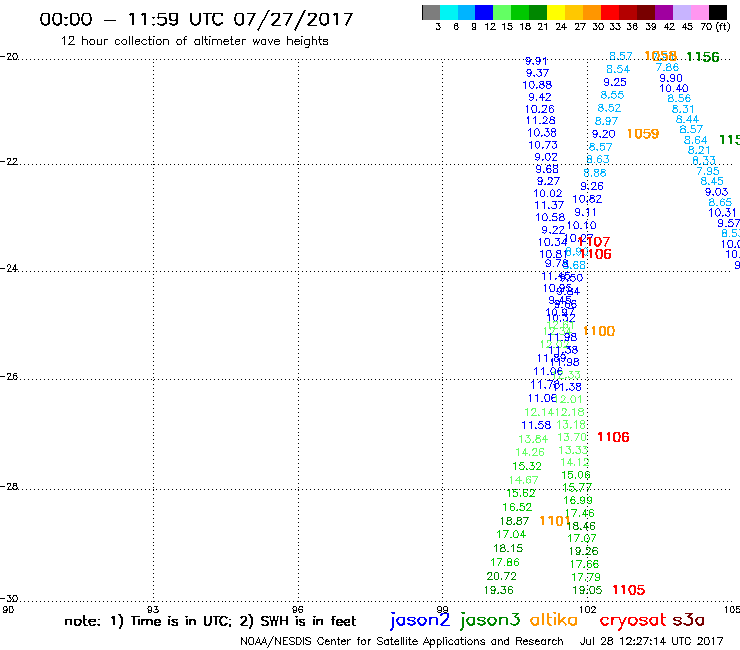The width and height of the screenshot is (740, 650).
Task: Select the dark red 's3a' legend label
Action: [x=688, y=620]
